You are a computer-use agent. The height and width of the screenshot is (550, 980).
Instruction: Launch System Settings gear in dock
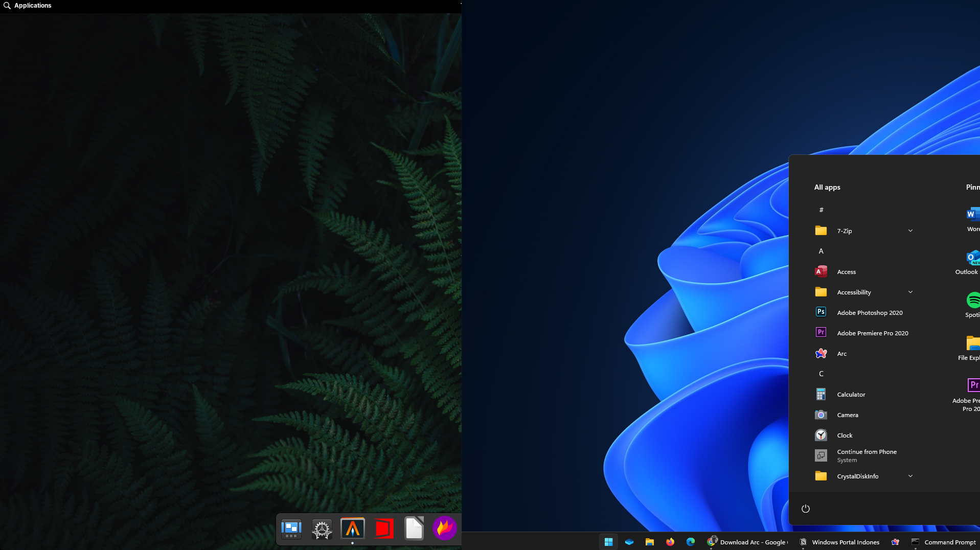322,529
